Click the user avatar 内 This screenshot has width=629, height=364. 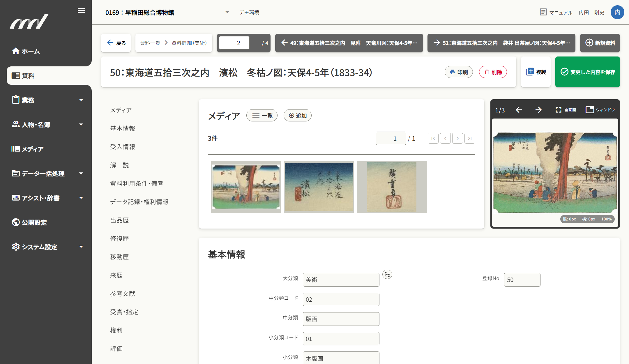pos(617,12)
